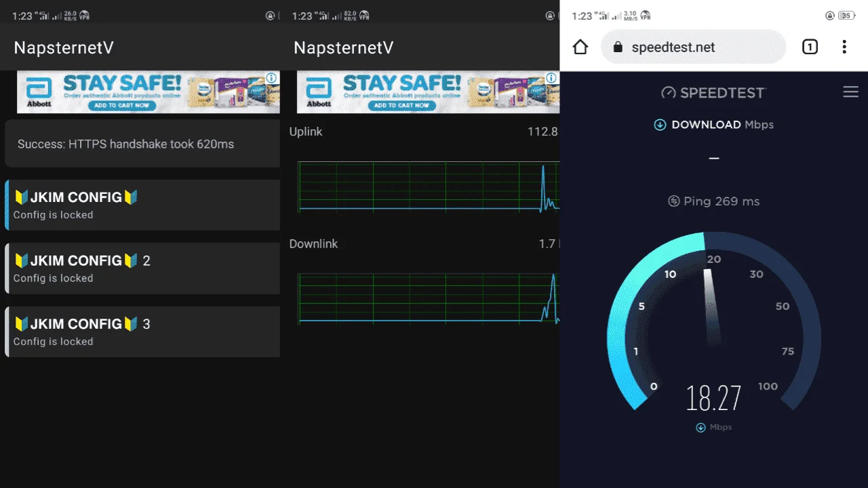Tap the VPN status icon in the browser status bar

[x=645, y=16]
